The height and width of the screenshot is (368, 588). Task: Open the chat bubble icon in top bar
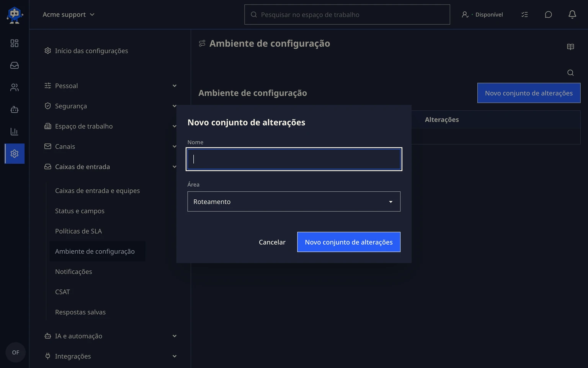548,15
